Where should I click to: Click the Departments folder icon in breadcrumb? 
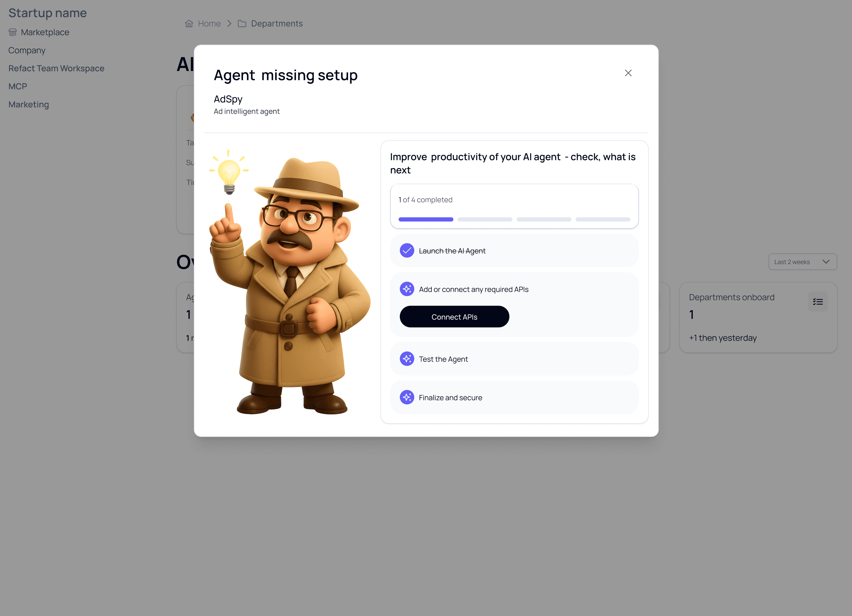click(242, 24)
